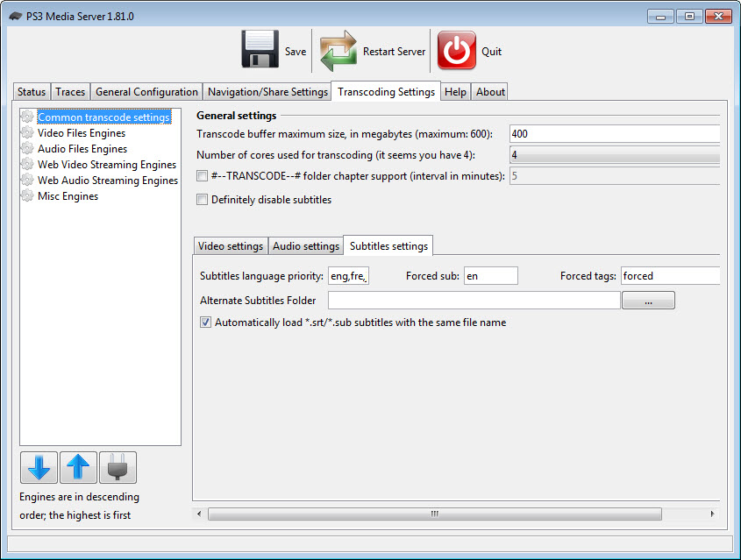Click the Forced tags input field

[670, 276]
